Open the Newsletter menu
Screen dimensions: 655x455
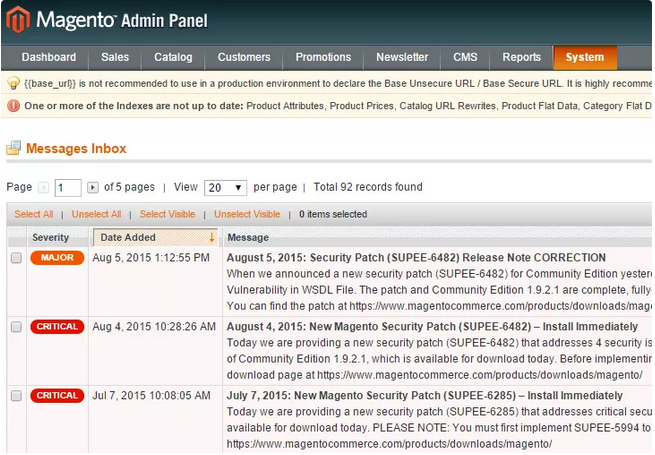click(402, 57)
